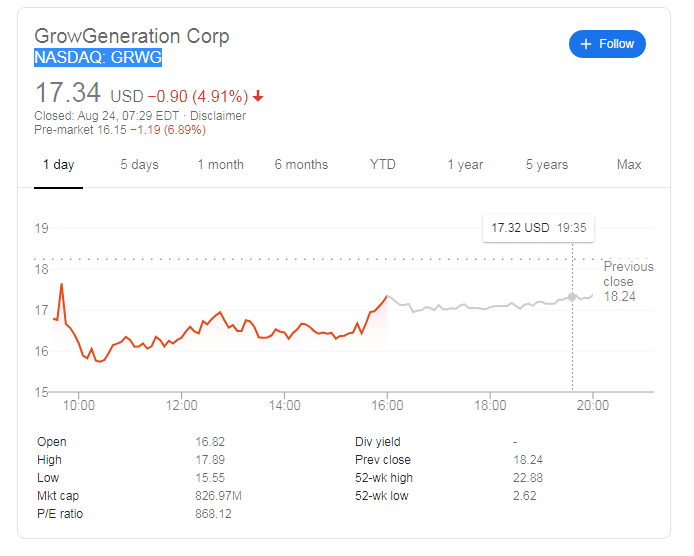694x556 pixels.
Task: Switch to the 1 year tab
Action: click(465, 165)
